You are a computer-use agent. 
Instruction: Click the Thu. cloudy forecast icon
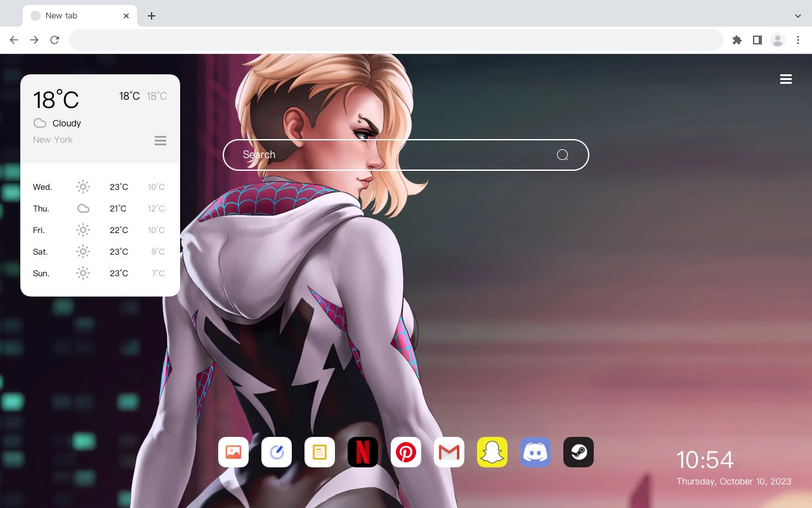pyautogui.click(x=83, y=208)
